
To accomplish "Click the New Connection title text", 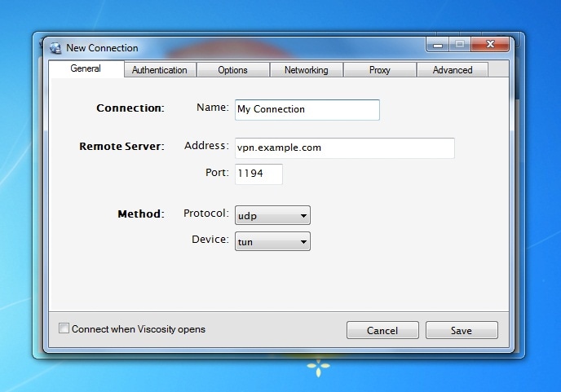I will click(x=102, y=48).
